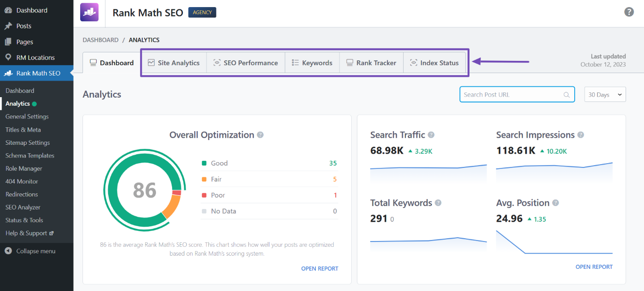Click the Site Analytics chart icon
The height and width of the screenshot is (291, 644).
pos(151,62)
